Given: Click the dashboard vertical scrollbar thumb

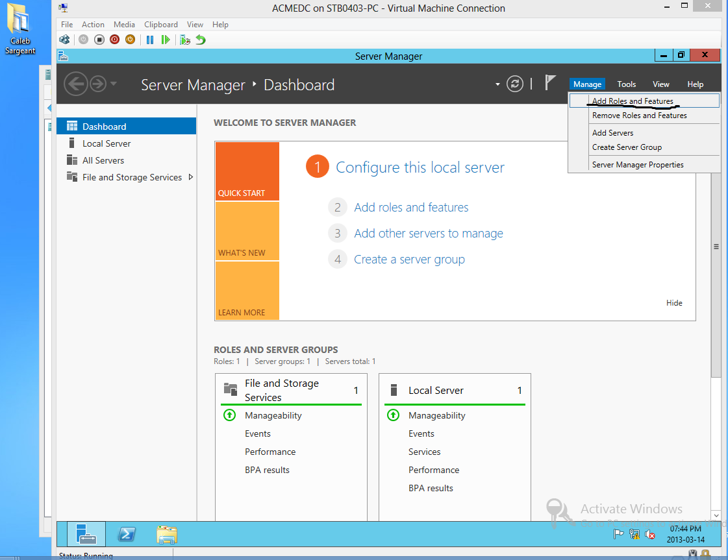Looking at the screenshot, I should click(x=716, y=246).
